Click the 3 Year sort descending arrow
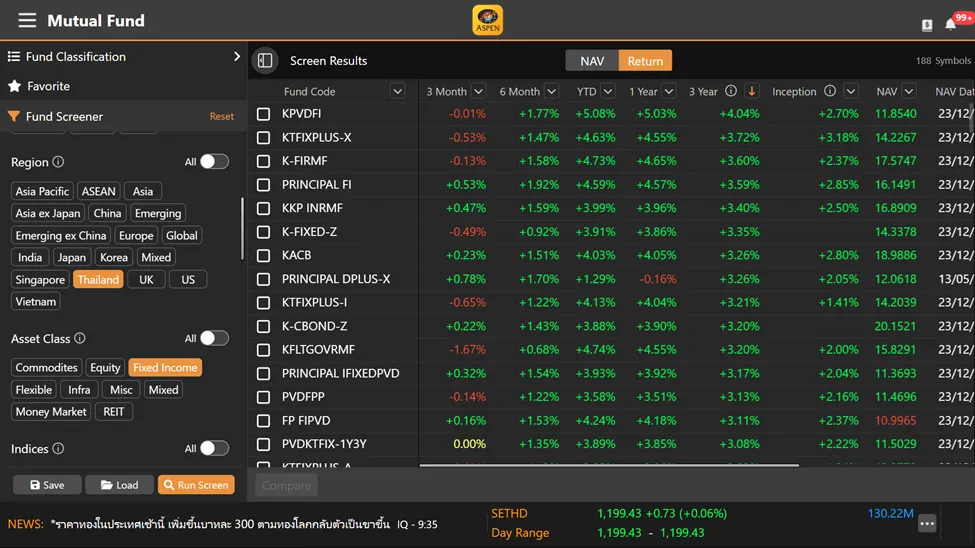The width and height of the screenshot is (975, 548). click(752, 91)
